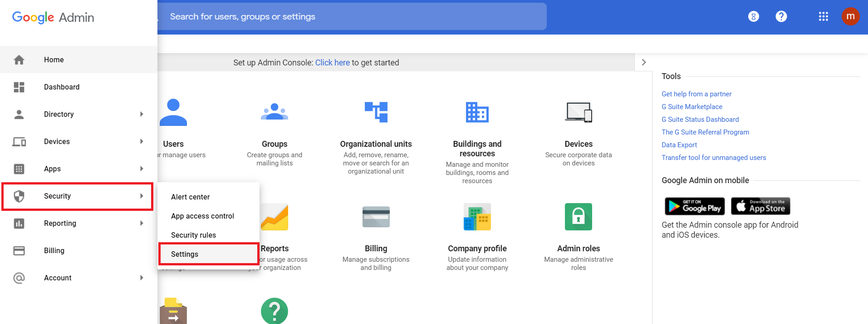Select Settings in Security submenu

(209, 254)
